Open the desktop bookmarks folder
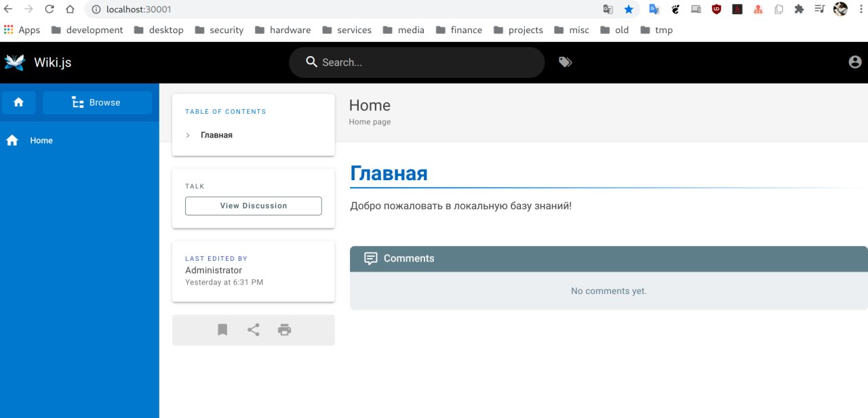Image resolution: width=868 pixels, height=418 pixels. coord(159,30)
